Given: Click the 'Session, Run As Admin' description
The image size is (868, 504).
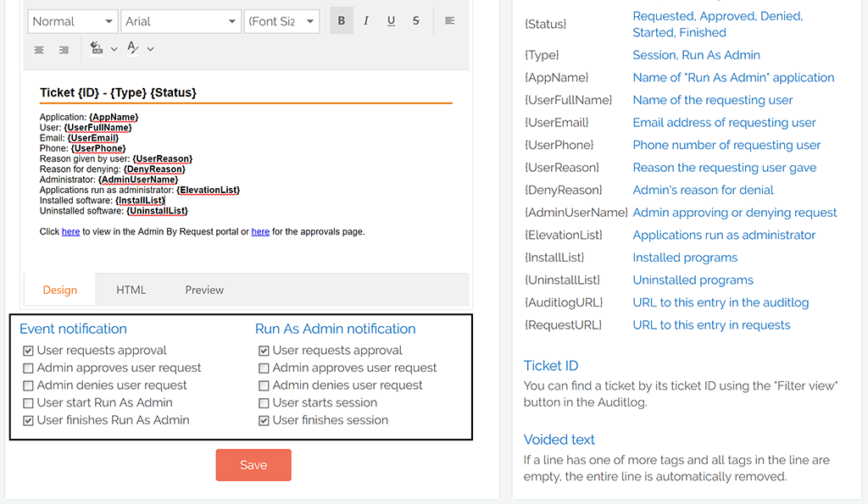Looking at the screenshot, I should pos(697,55).
